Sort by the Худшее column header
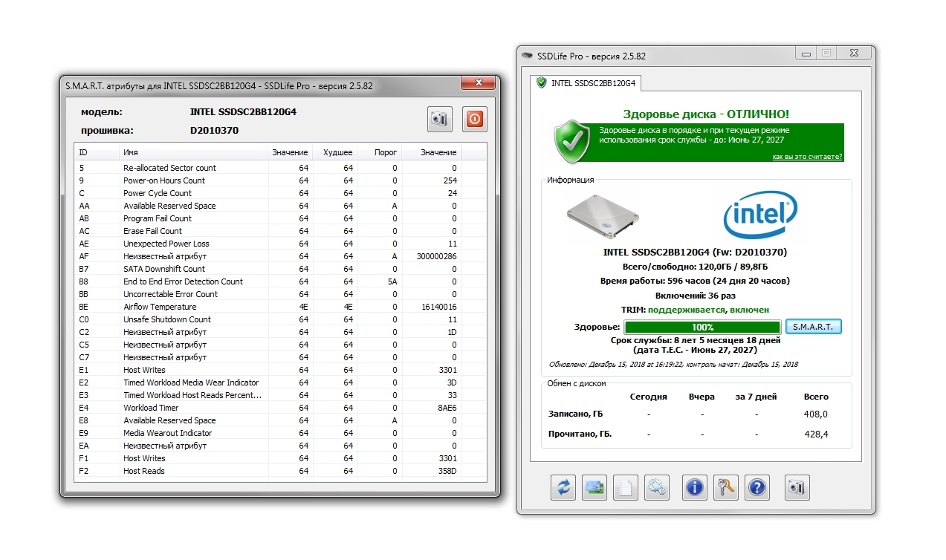Viewport: 946px width, 560px height. (x=334, y=152)
